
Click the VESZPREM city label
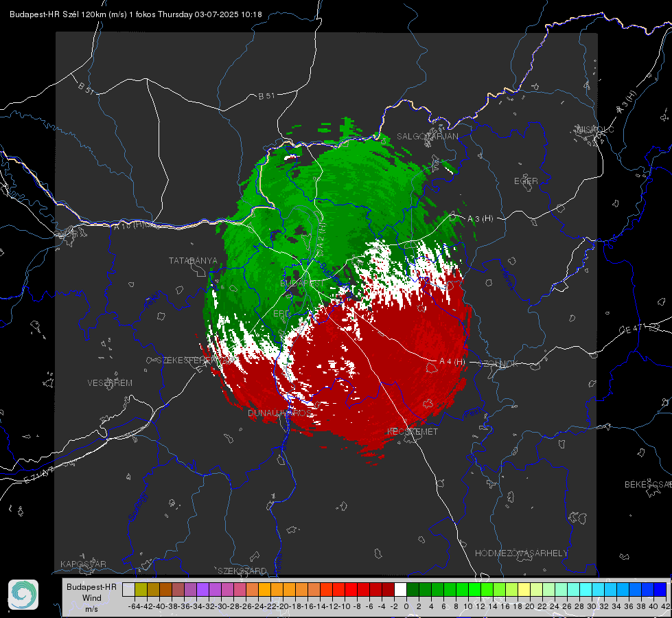pos(110,383)
